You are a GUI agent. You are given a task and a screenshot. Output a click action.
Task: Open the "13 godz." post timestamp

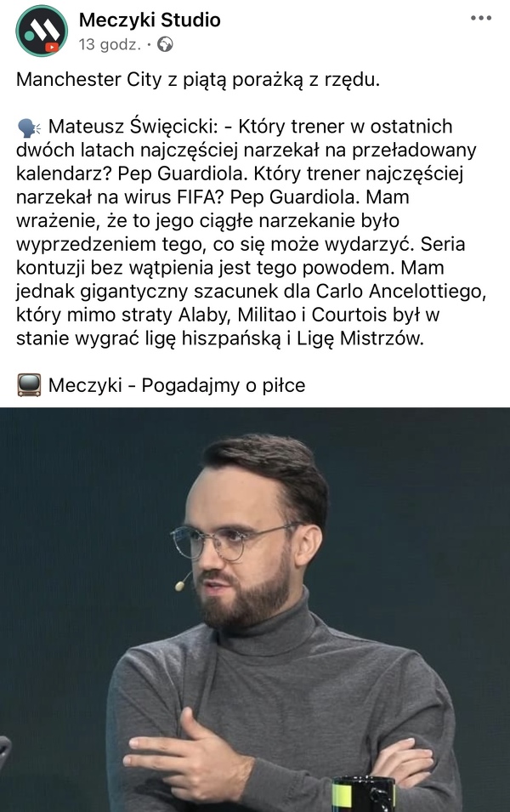click(x=110, y=44)
